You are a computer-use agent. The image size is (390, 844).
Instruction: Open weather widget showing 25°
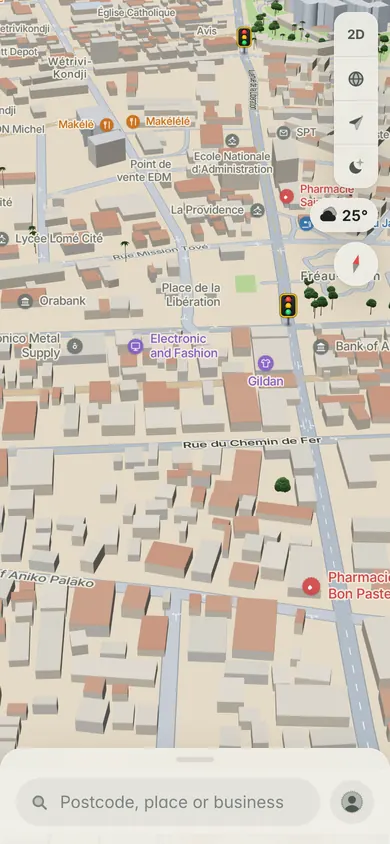pyautogui.click(x=344, y=216)
